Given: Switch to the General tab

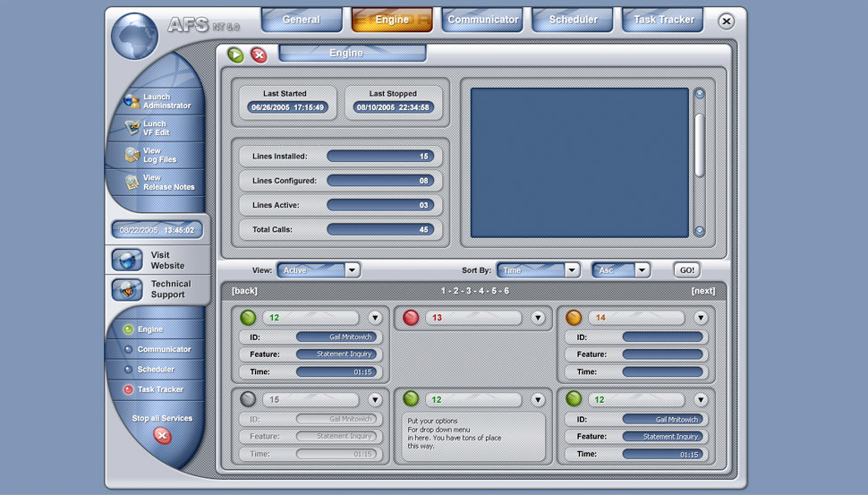Looking at the screenshot, I should click(x=302, y=20).
